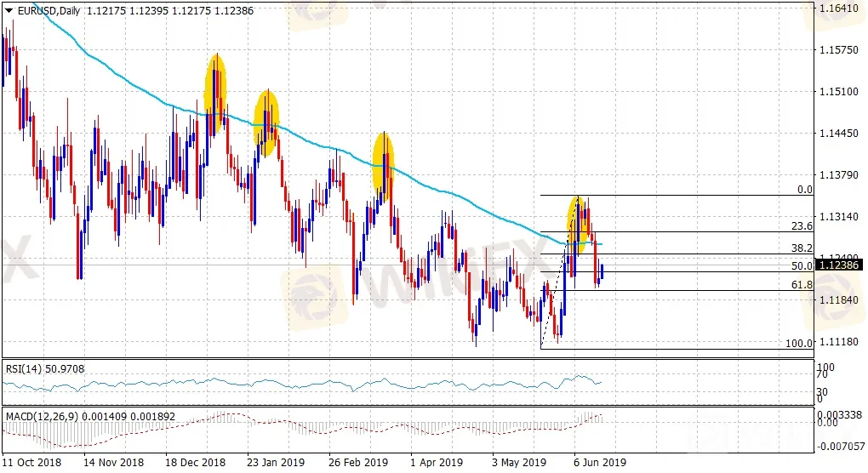868x473 pixels.
Task: Select the yellow ellipse marker near 18 Dec 2018
Action: [216, 92]
